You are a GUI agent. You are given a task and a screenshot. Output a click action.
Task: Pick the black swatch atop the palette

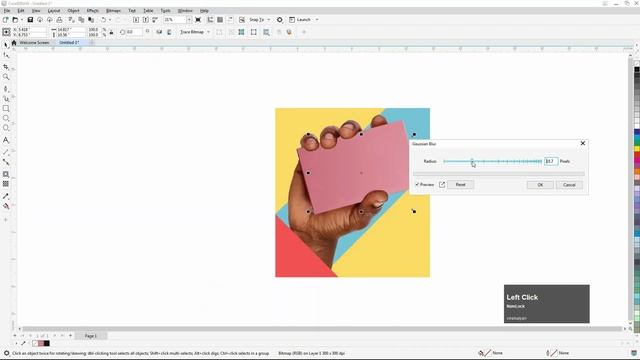tap(637, 69)
